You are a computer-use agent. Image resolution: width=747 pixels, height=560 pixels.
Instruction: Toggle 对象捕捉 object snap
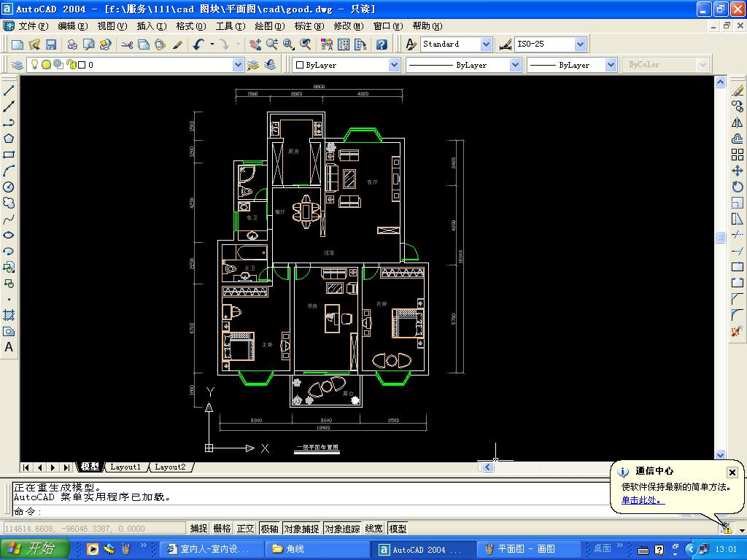[301, 529]
